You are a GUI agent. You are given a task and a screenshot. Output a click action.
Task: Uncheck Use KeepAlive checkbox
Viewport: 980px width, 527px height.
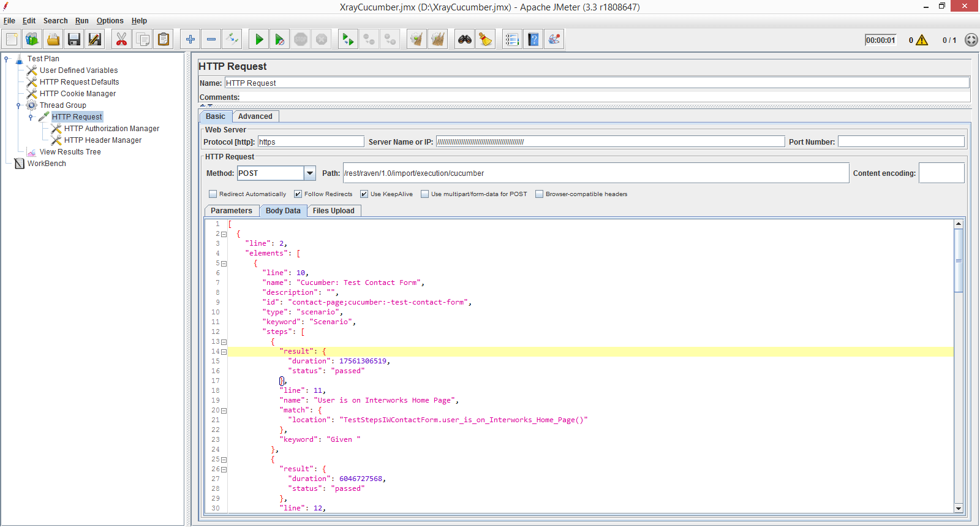pyautogui.click(x=364, y=194)
